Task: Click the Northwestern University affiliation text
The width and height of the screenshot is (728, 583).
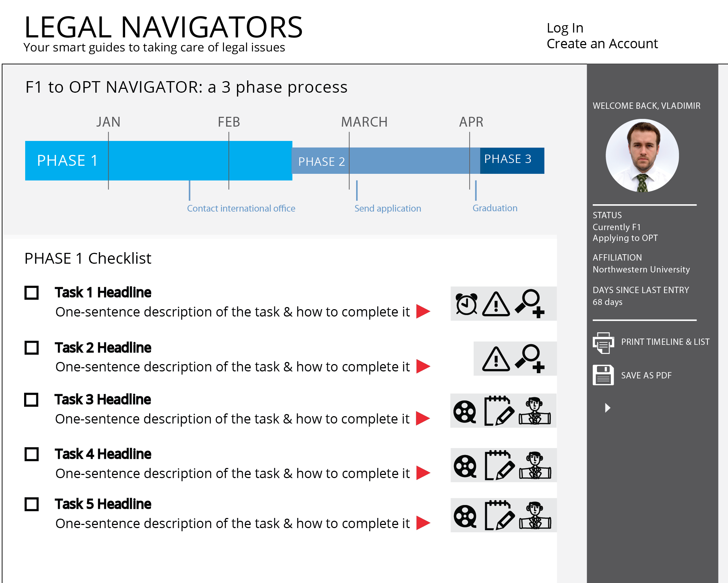Action: click(x=641, y=269)
